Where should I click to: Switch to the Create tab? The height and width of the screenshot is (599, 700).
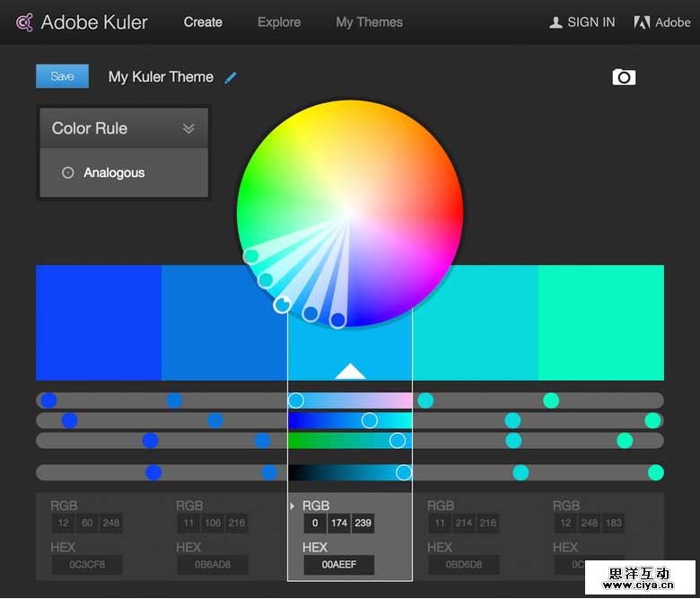tap(203, 22)
